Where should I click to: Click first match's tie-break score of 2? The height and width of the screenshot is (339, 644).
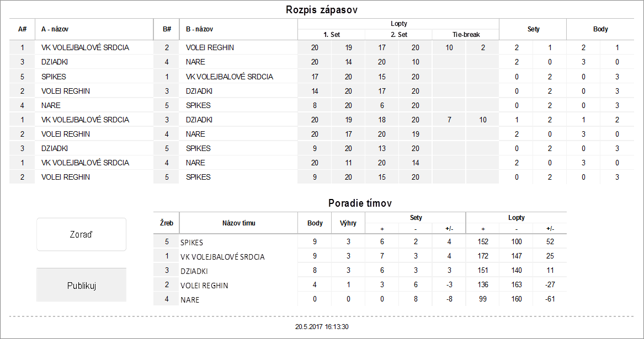[x=482, y=47]
